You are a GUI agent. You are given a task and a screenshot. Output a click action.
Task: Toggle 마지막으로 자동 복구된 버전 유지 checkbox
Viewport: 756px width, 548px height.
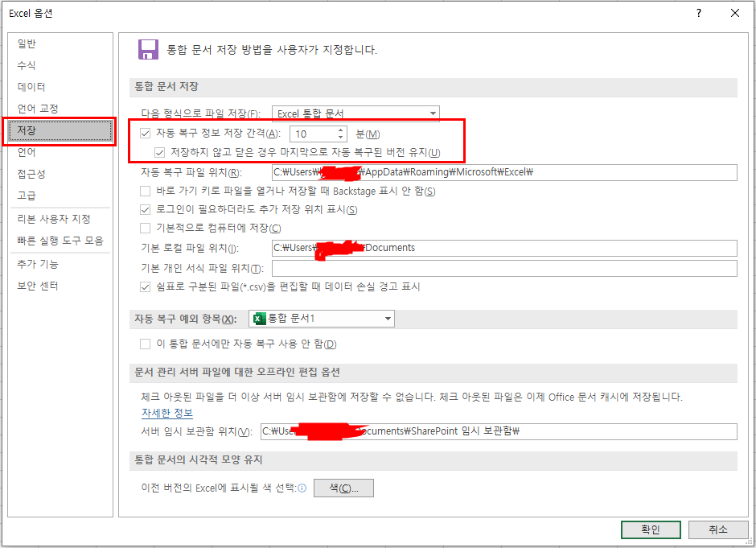tap(159, 152)
